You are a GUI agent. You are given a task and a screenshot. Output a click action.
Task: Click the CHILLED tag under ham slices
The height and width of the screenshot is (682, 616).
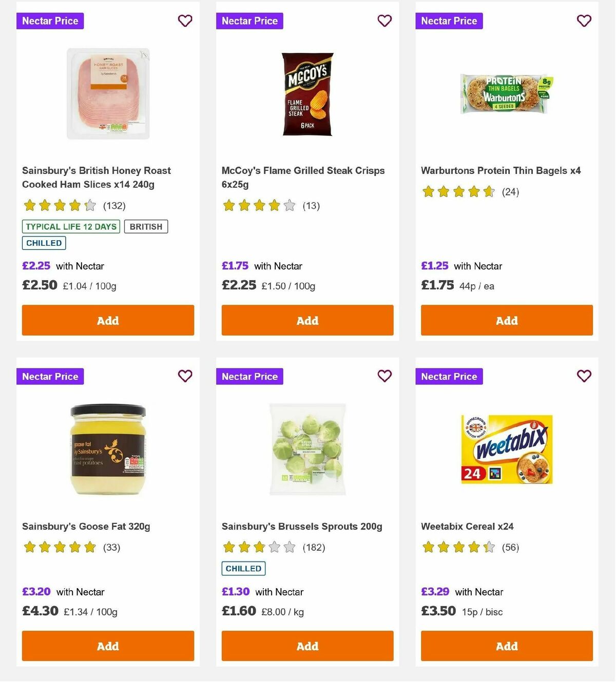[44, 243]
